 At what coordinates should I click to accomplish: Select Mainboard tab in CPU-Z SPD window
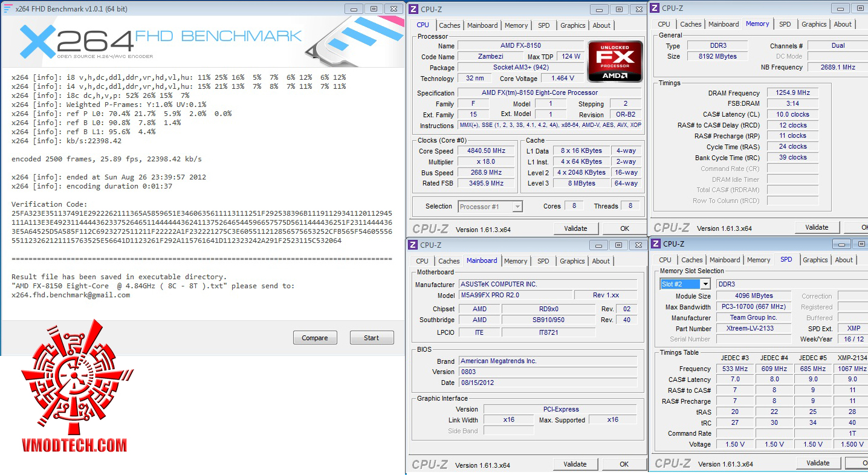pos(725,260)
